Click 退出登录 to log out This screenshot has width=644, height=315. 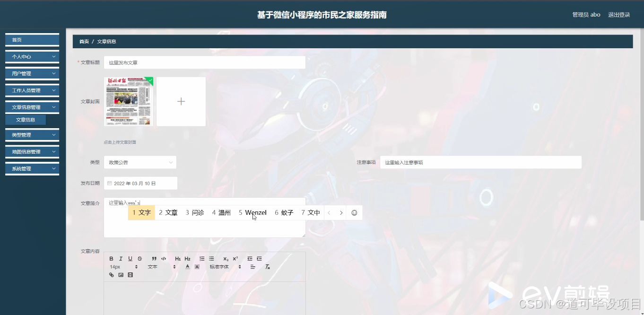pos(619,15)
